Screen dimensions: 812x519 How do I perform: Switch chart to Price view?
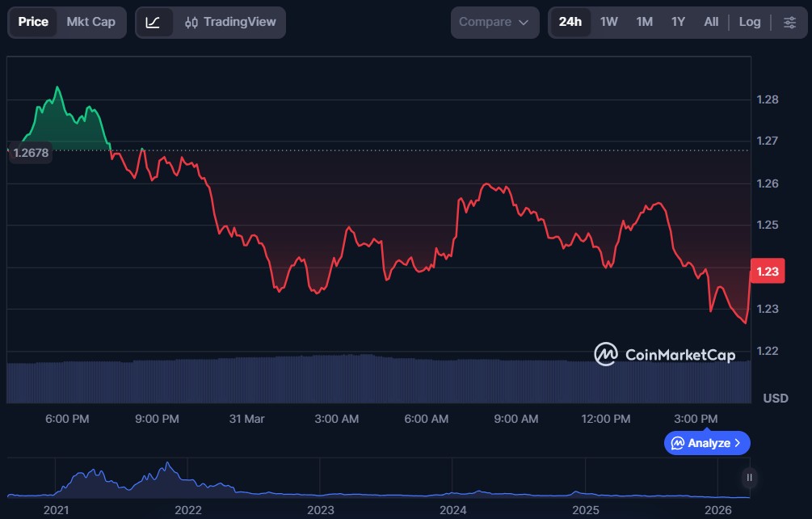[x=33, y=22]
